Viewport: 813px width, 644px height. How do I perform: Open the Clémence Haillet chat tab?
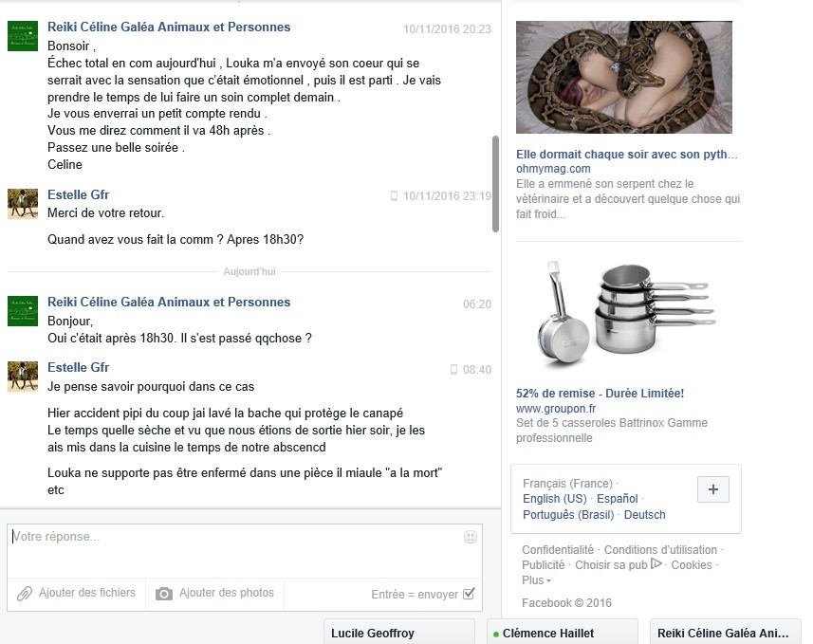coord(562,632)
